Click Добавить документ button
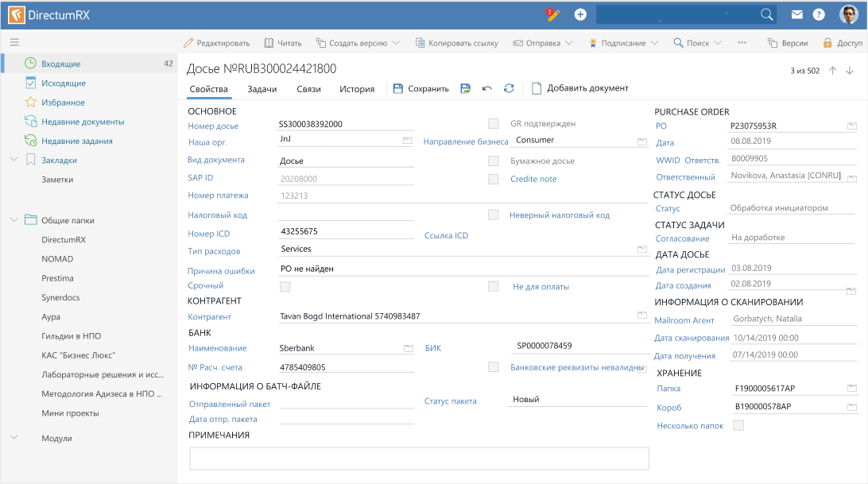The height and width of the screenshot is (484, 868). coord(580,88)
